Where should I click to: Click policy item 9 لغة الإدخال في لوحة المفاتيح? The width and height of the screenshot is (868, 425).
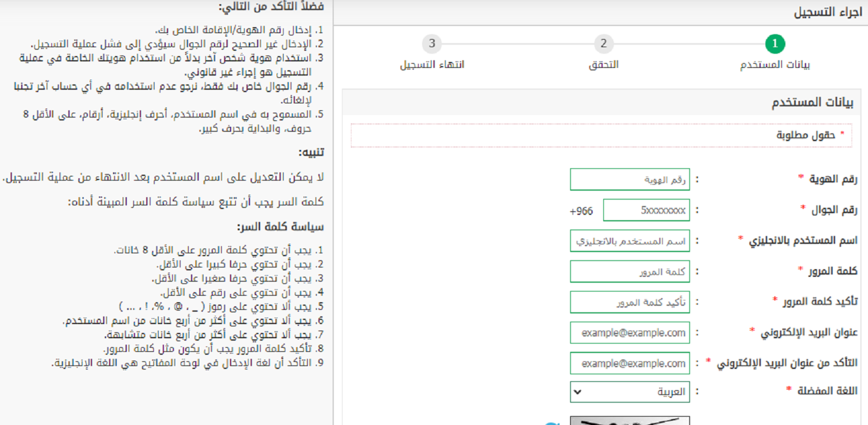click(188, 363)
